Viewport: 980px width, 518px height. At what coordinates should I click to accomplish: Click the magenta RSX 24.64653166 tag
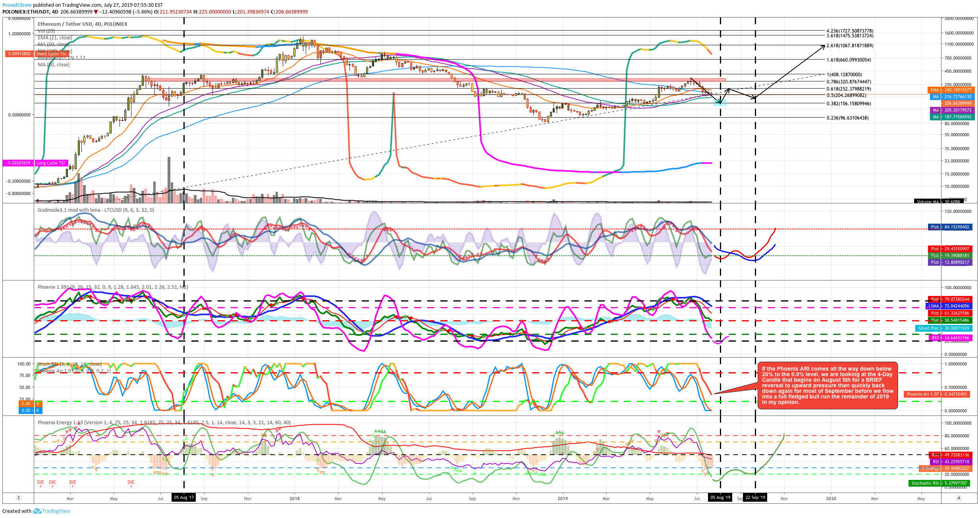coord(950,338)
